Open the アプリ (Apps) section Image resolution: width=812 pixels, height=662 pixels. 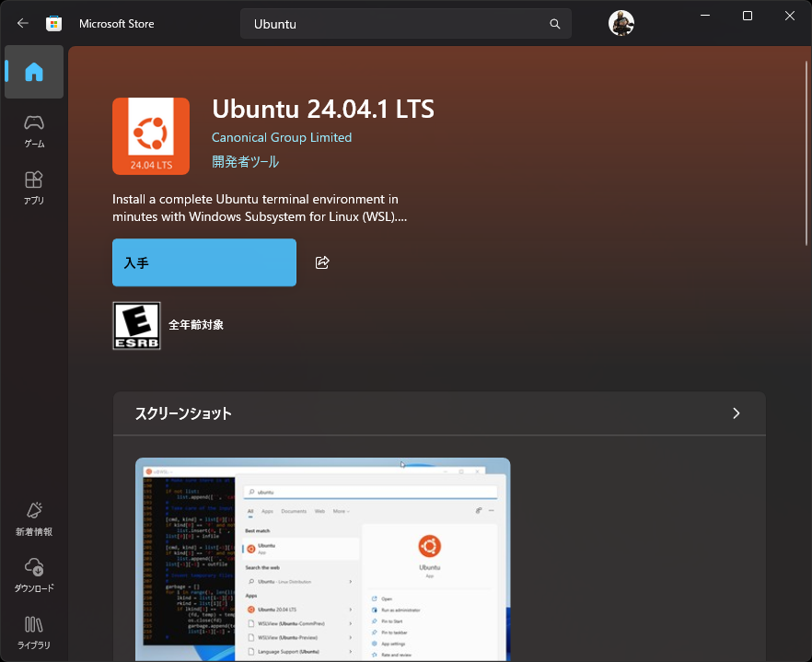[x=34, y=187]
